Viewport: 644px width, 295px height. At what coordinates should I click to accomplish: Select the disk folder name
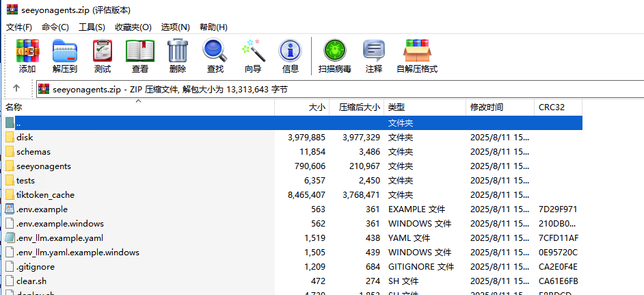pos(25,137)
